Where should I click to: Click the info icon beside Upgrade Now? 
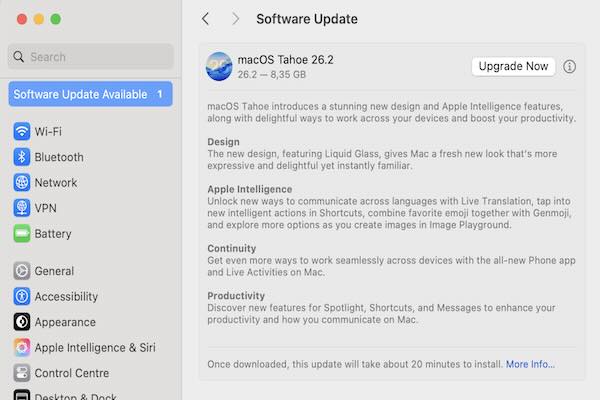[570, 67]
